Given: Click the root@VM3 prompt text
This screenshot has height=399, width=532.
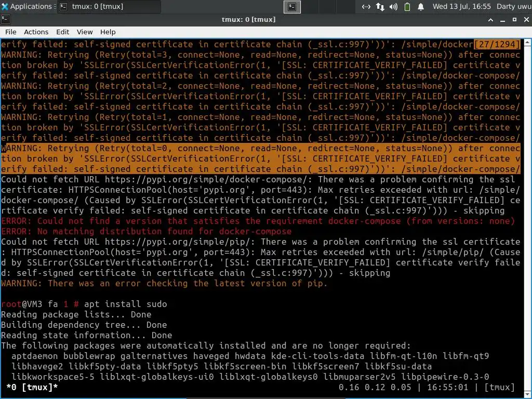Looking at the screenshot, I should pyautogui.click(x=22, y=303).
